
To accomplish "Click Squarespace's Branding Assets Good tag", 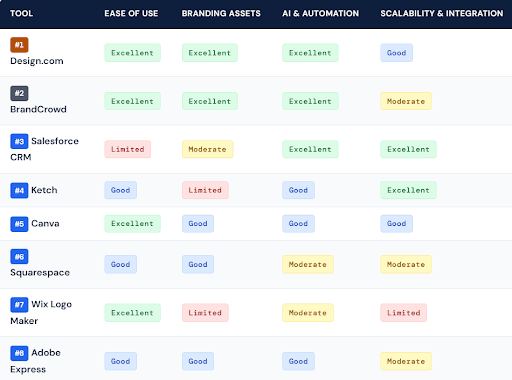I will pyautogui.click(x=198, y=265).
